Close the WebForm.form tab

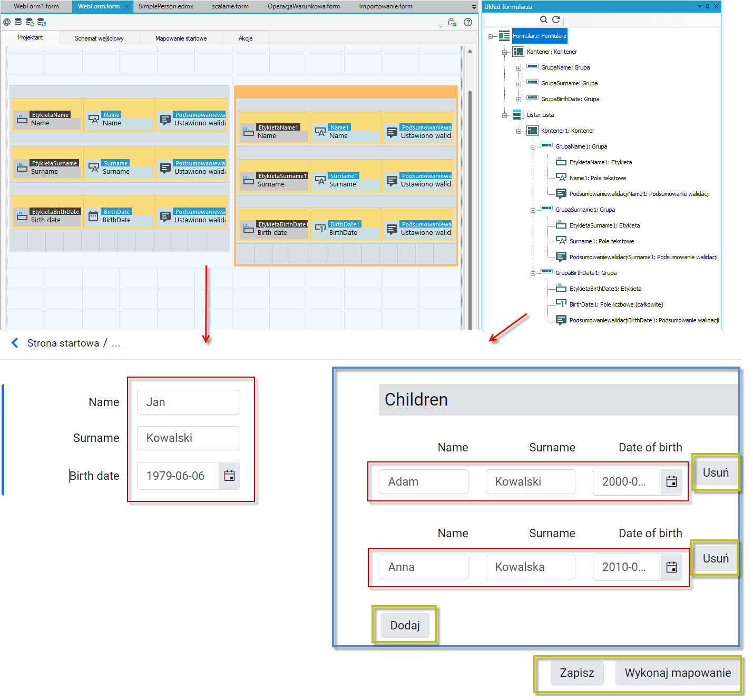127,7
